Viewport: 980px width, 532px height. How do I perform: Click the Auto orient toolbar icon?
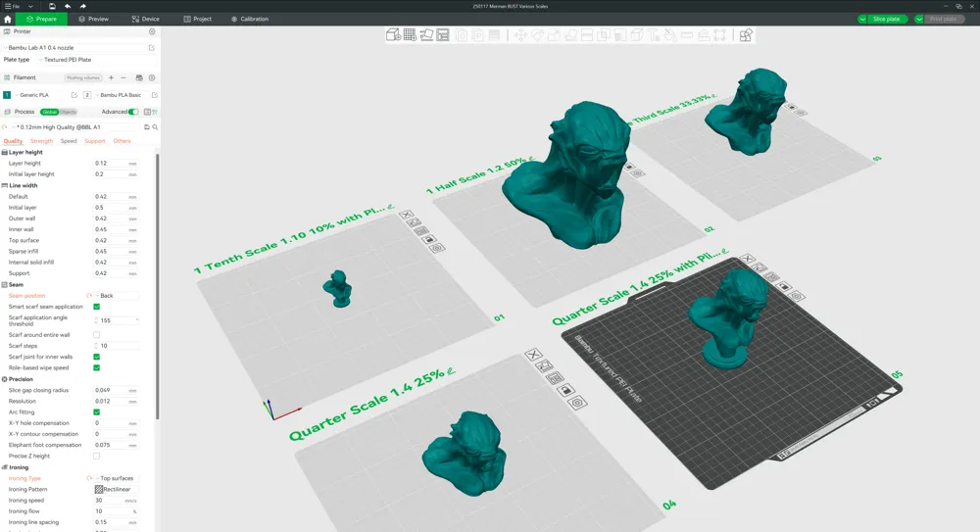click(x=427, y=35)
